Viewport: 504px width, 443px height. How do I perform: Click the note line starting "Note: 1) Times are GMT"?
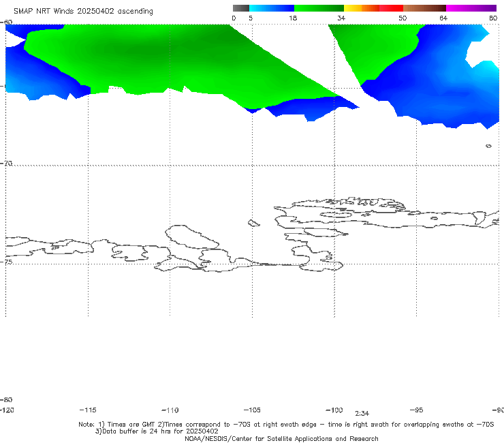(x=286, y=425)
